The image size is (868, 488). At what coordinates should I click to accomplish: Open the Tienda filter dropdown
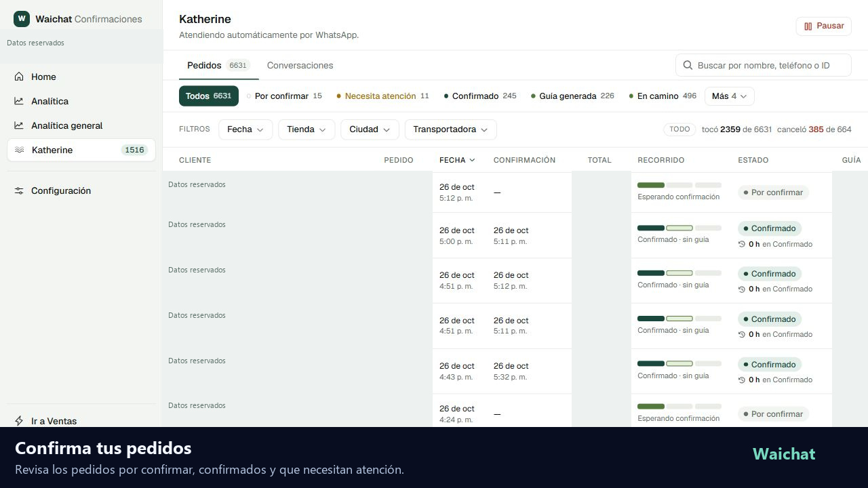pyautogui.click(x=307, y=129)
